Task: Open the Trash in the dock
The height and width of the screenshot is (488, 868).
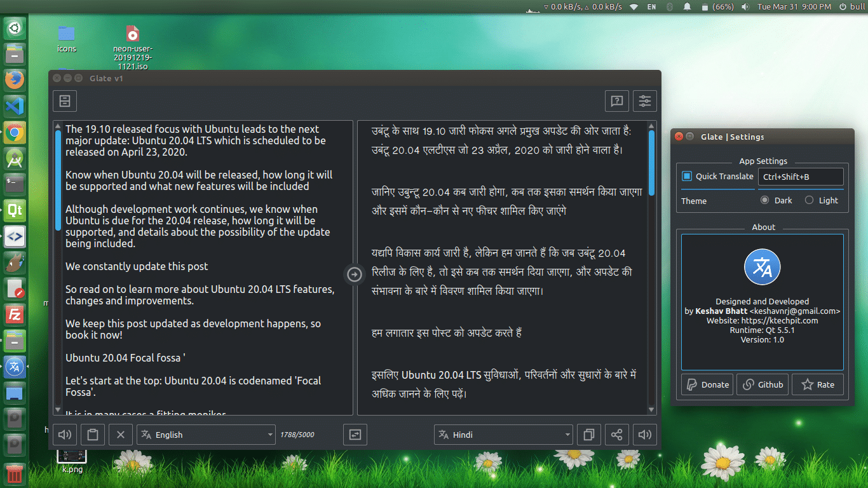Action: tap(15, 474)
